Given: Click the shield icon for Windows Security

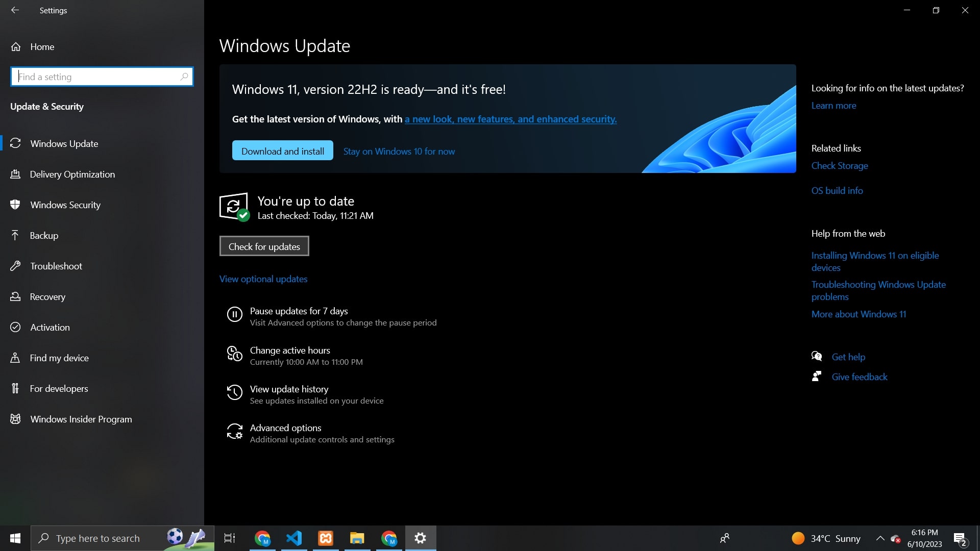Looking at the screenshot, I should [15, 205].
